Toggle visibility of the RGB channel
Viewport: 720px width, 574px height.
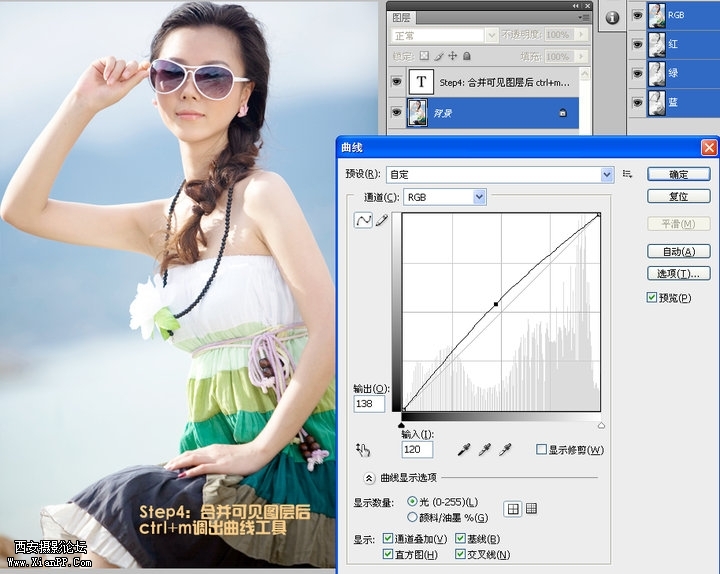(x=637, y=16)
